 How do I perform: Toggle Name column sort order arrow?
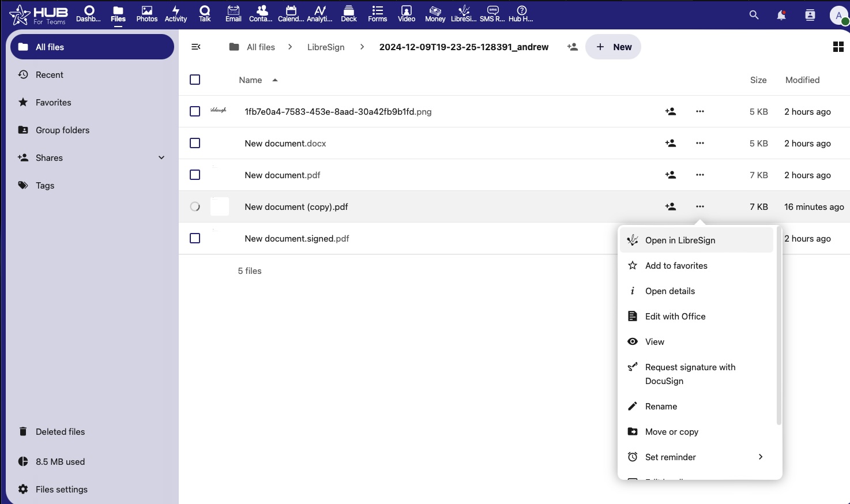tap(275, 80)
